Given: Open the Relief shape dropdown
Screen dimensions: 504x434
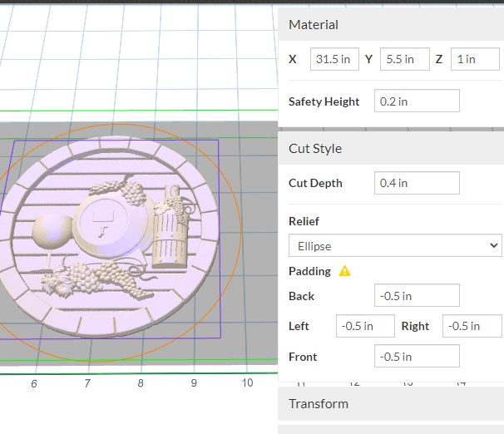Looking at the screenshot, I should (x=395, y=245).
